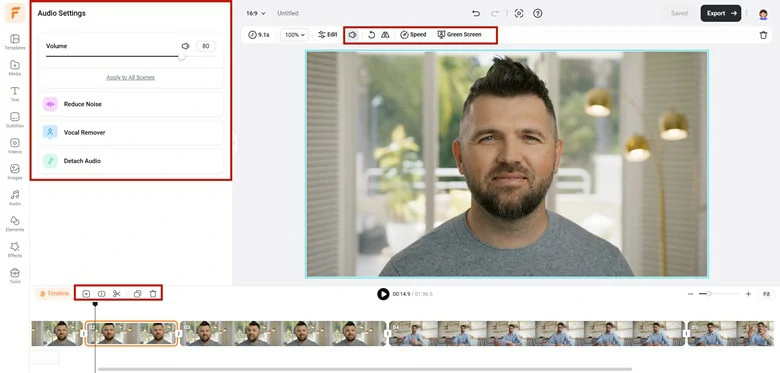Click the audio icon in the top toolbar
Image resolution: width=780 pixels, height=373 pixels.
pyautogui.click(x=352, y=35)
